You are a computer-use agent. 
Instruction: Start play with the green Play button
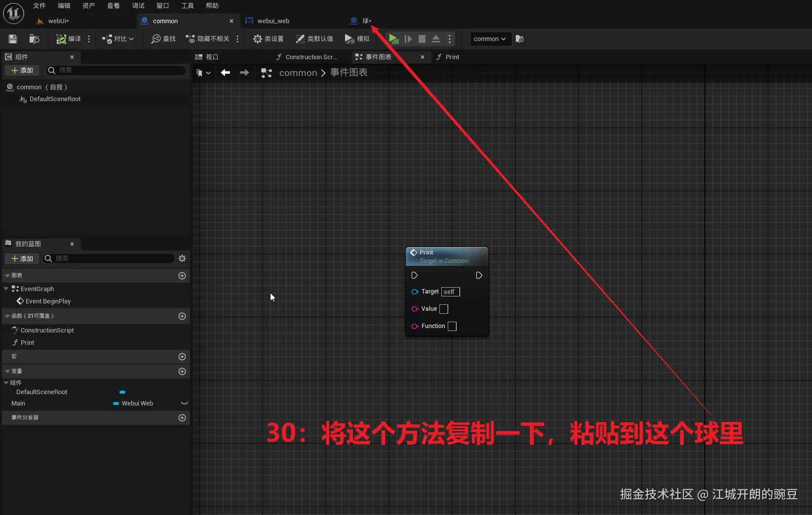393,39
